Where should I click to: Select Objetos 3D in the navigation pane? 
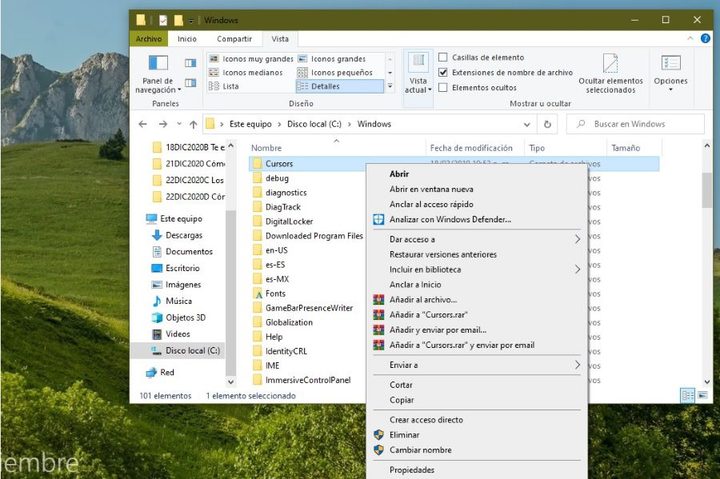[178, 317]
